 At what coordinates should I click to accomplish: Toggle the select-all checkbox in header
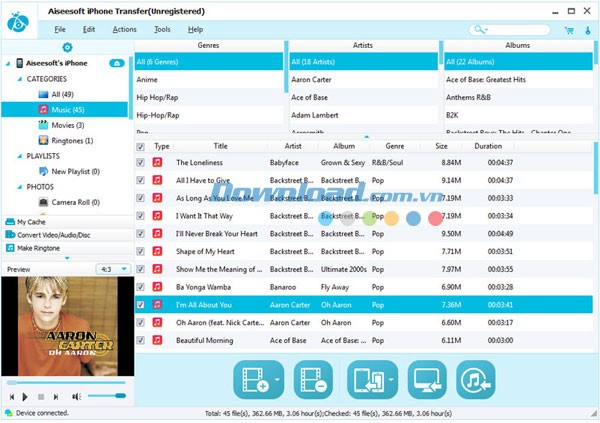(140, 146)
